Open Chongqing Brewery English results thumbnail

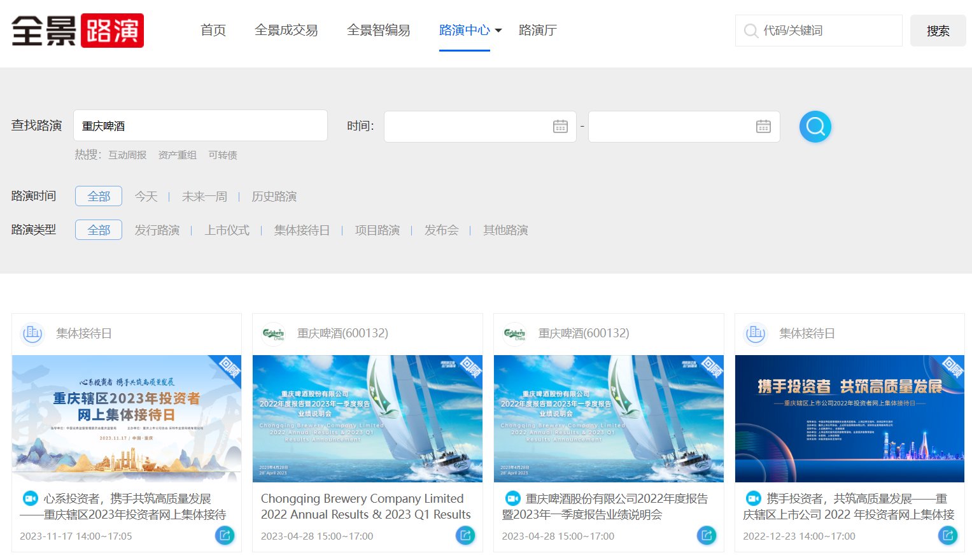click(367, 419)
